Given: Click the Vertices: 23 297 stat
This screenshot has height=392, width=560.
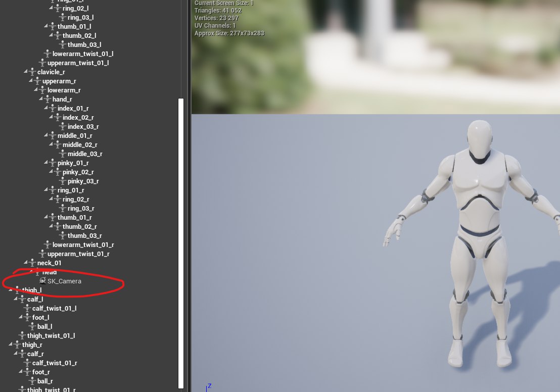Looking at the screenshot, I should click(216, 18).
